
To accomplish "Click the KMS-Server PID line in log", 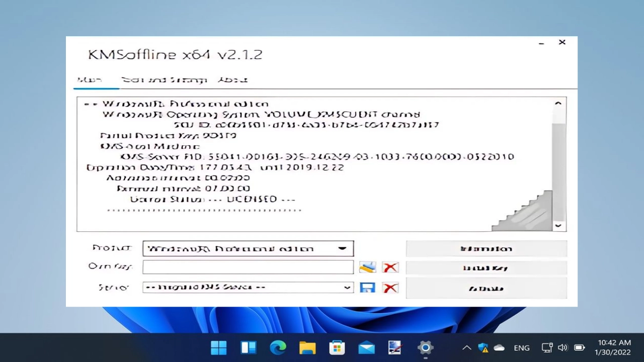I will (x=317, y=156).
